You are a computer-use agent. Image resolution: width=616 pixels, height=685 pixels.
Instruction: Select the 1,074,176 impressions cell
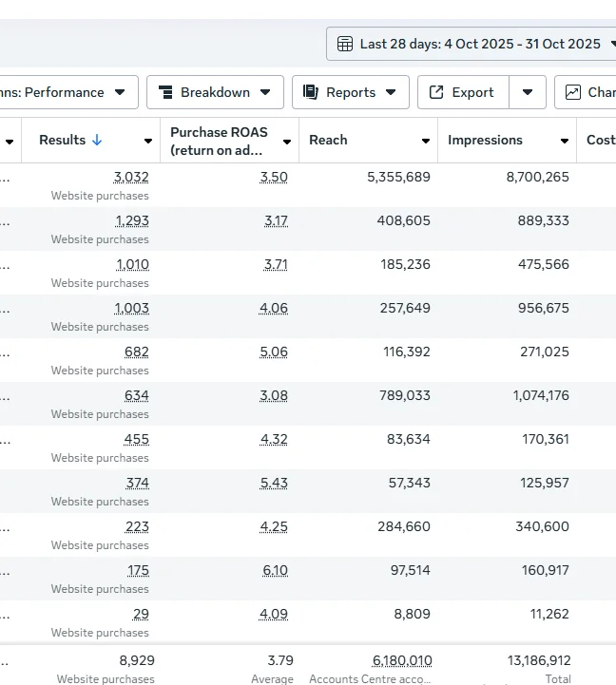541,395
